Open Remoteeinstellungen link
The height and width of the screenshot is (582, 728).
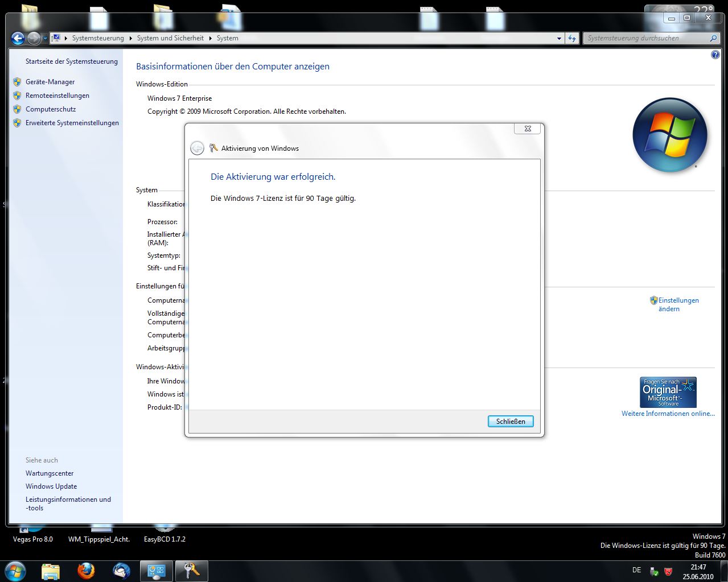pyautogui.click(x=57, y=96)
